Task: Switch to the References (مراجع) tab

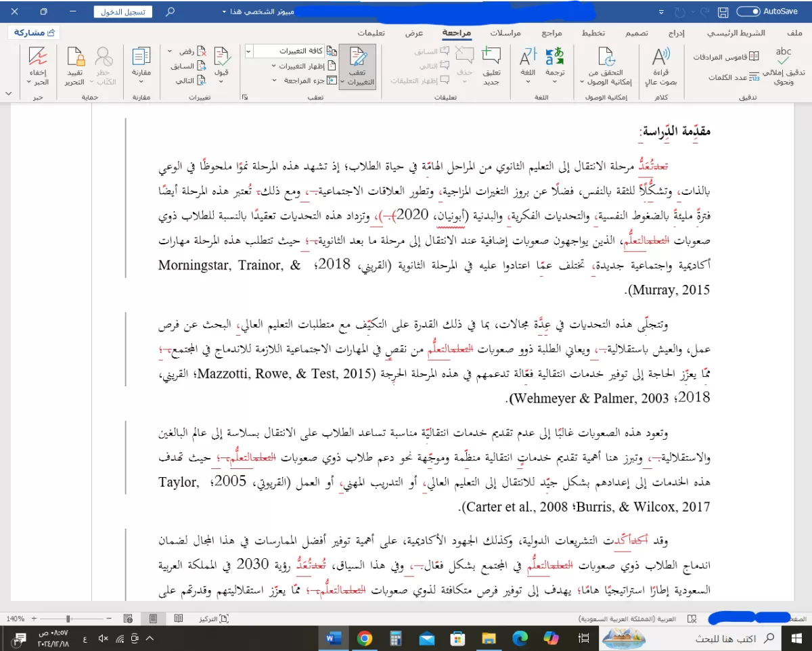Action: [552, 33]
